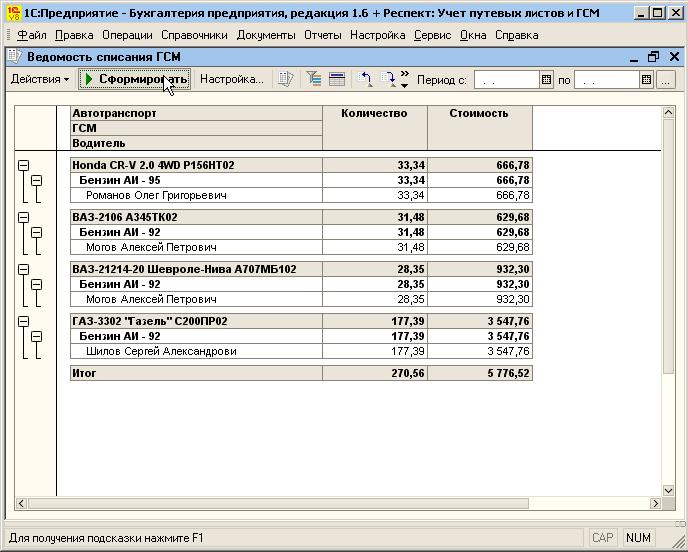
Task: Click the period start date field
Action: [x=507, y=80]
